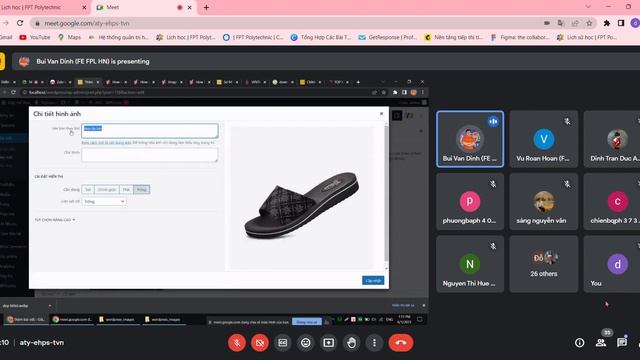Open the chat with everyone icon
Viewport: 640px width, 360px height.
tap(622, 343)
